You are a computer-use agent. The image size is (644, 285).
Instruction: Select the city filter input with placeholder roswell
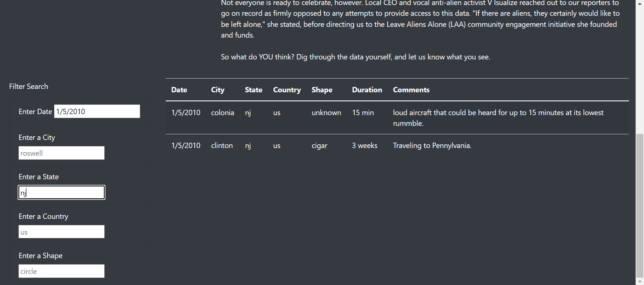coord(61,153)
